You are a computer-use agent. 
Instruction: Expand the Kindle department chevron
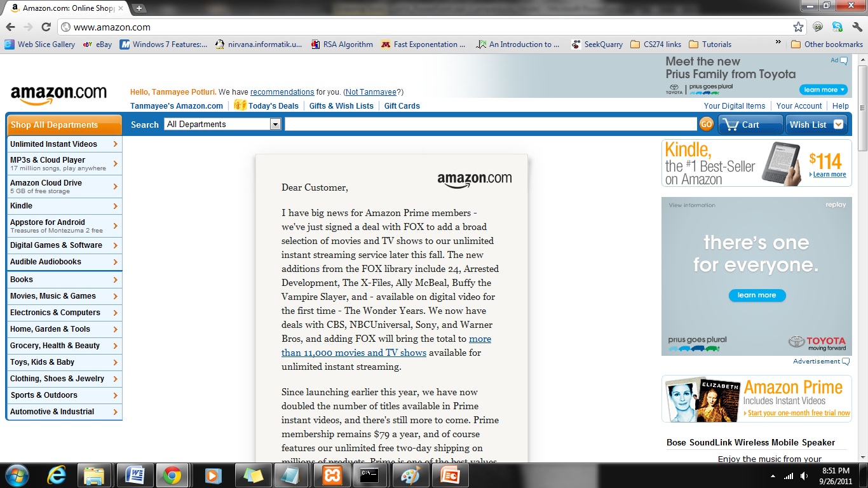click(x=115, y=206)
